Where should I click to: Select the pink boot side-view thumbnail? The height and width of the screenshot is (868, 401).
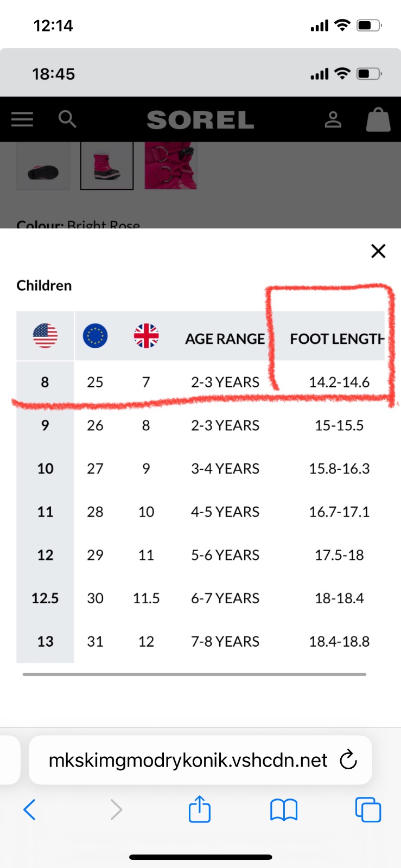[x=107, y=166]
